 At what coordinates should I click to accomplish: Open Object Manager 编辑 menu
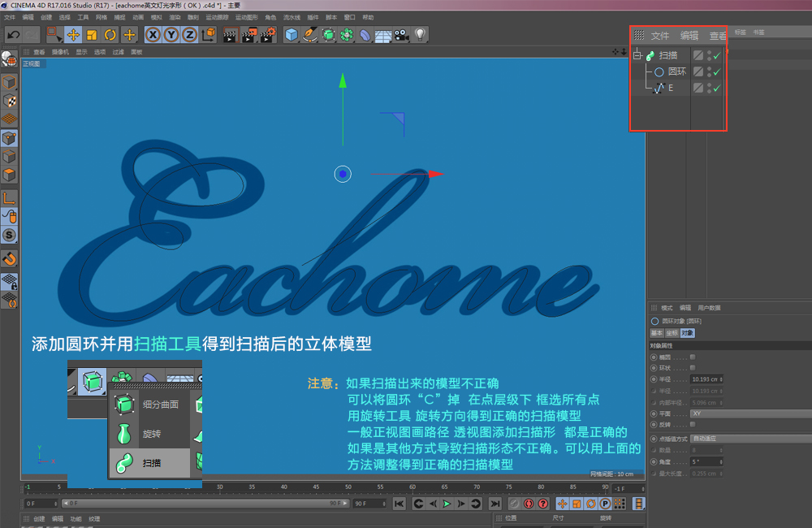[689, 36]
